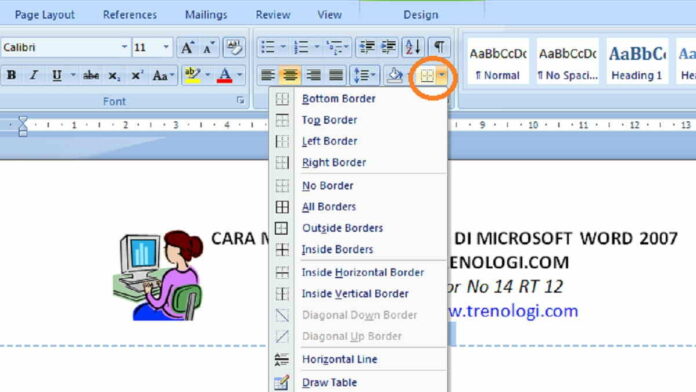
Task: Choose Outside Borders menu item
Action: click(x=358, y=228)
